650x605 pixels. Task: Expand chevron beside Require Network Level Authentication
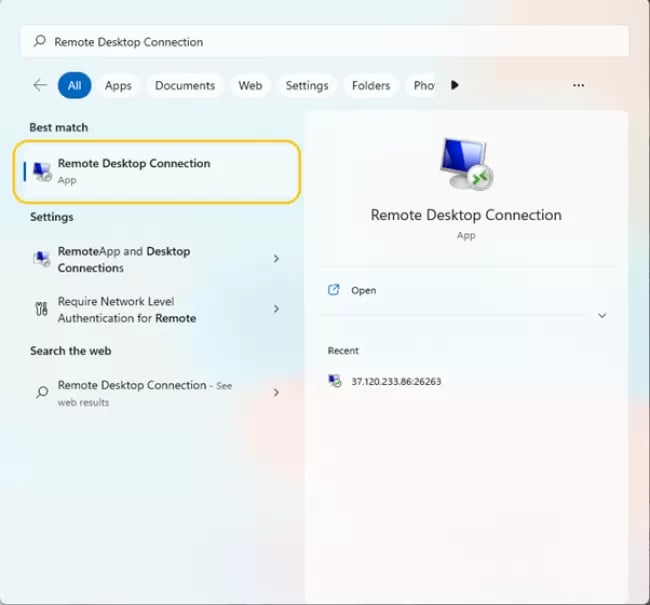(276, 309)
